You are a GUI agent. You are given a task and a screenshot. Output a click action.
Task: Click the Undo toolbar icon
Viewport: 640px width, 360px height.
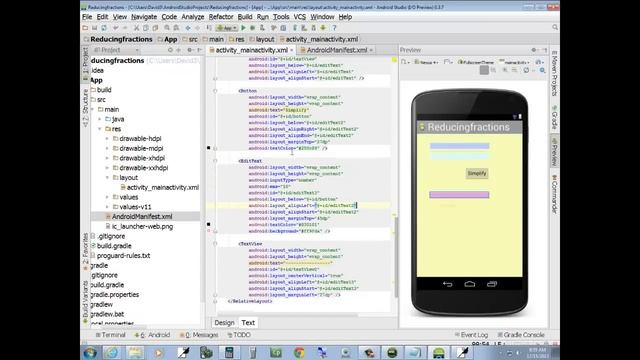click(116, 28)
